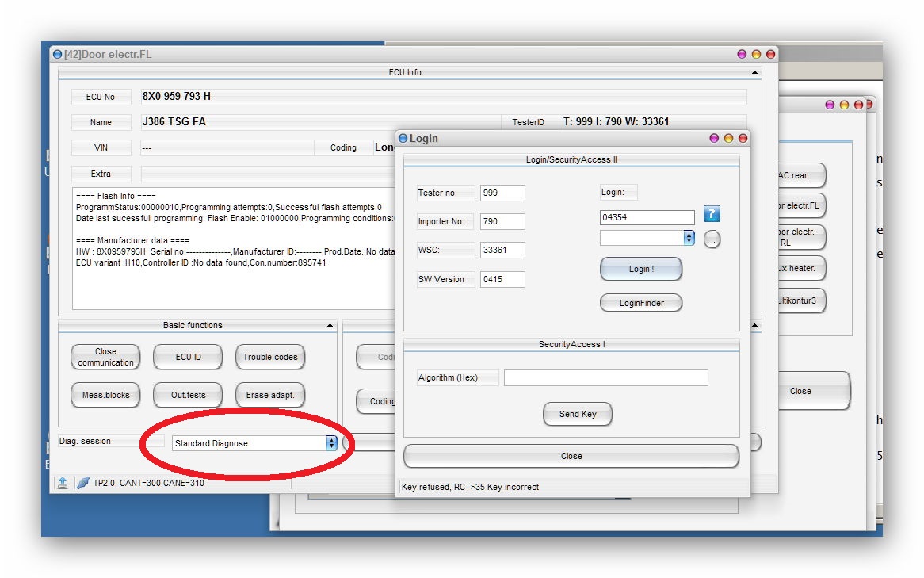924x578 pixels.
Task: Open the LoginFinder tool
Action: point(641,303)
